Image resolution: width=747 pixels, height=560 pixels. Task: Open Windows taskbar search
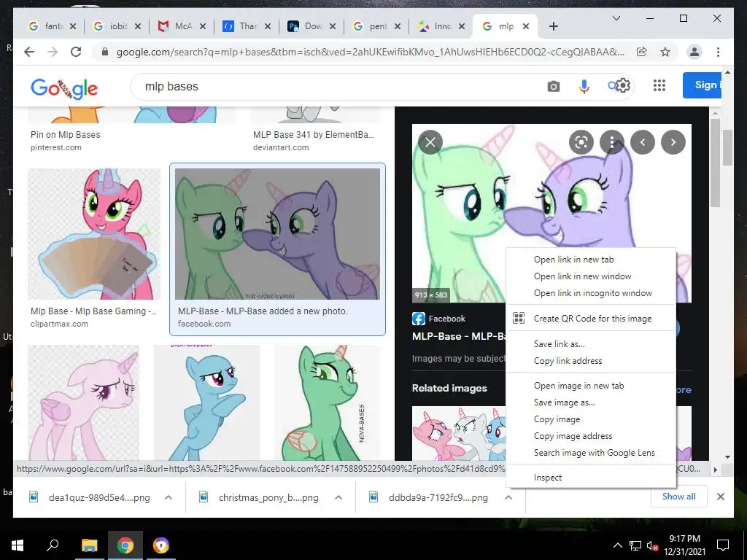point(53,545)
